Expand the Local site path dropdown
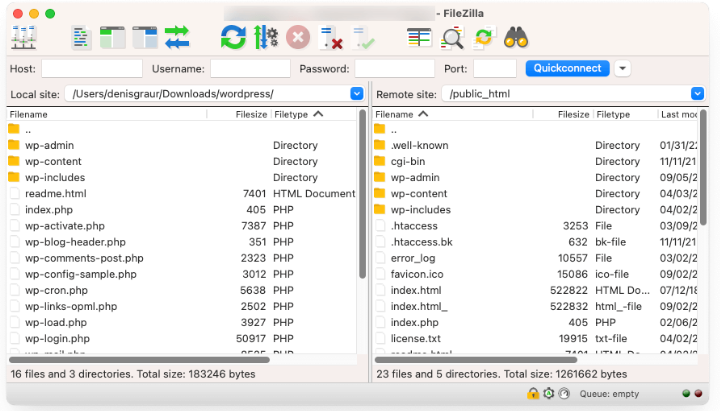720x411 pixels. (357, 94)
